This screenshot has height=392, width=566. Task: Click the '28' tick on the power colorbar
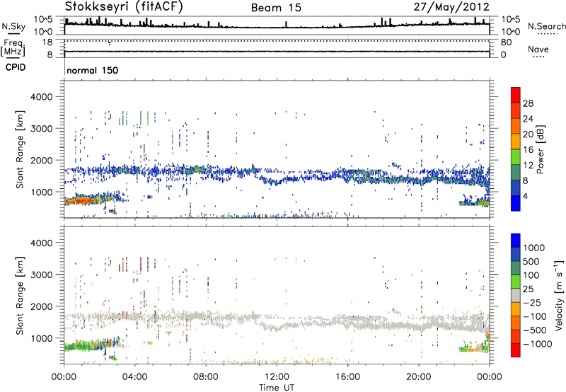(528, 103)
